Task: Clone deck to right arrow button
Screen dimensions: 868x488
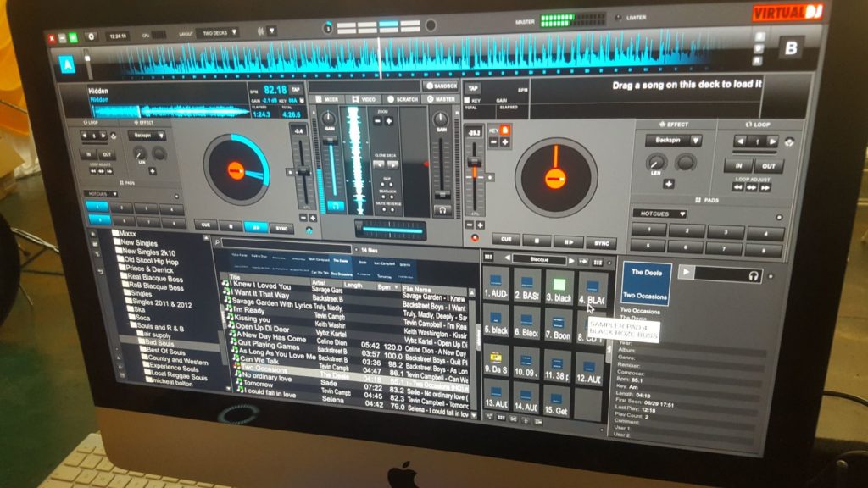Action: [x=393, y=165]
